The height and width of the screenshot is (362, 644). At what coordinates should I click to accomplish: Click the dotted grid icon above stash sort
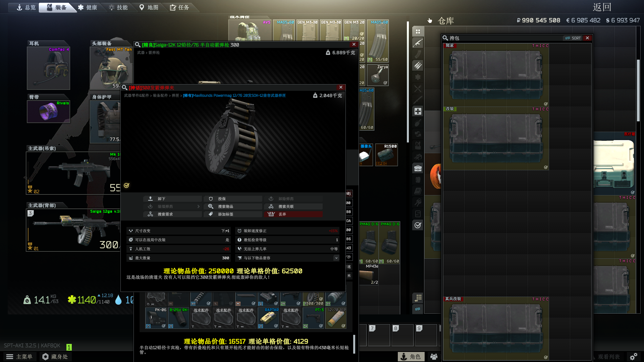pos(418,298)
